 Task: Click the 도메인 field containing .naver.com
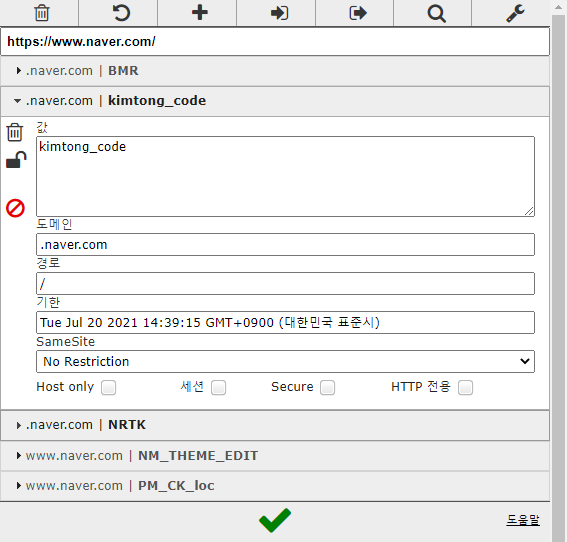[x=285, y=244]
